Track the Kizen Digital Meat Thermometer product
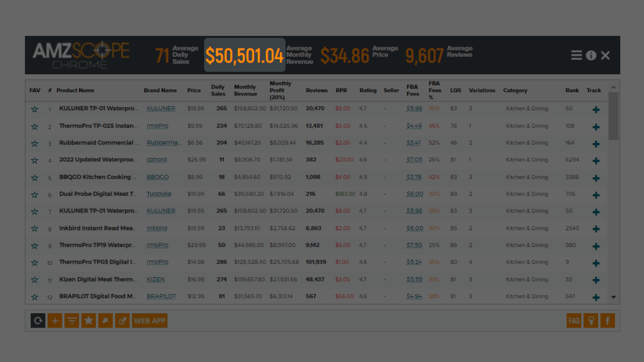644x362 pixels. tap(596, 280)
